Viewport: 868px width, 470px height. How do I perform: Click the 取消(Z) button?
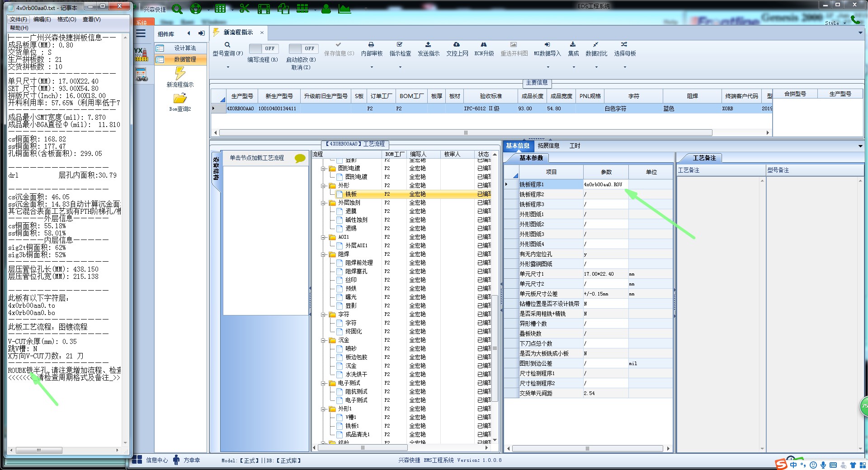coord(301,67)
